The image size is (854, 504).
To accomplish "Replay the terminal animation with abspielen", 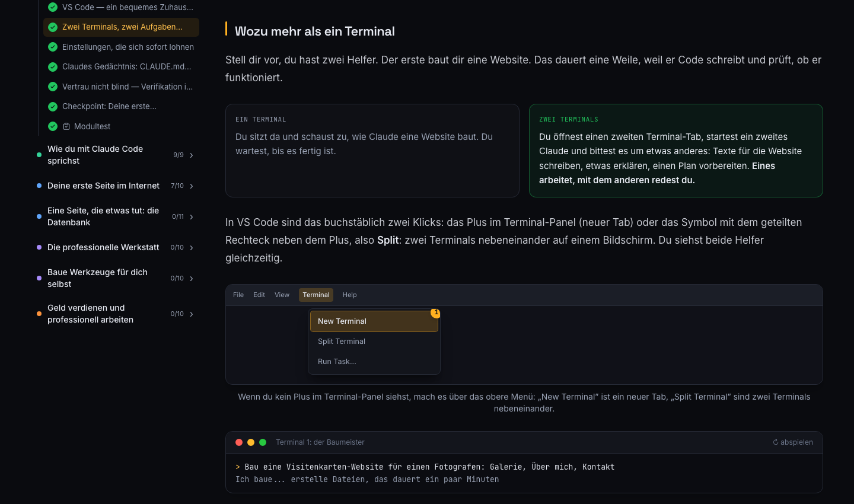I will coord(793,442).
